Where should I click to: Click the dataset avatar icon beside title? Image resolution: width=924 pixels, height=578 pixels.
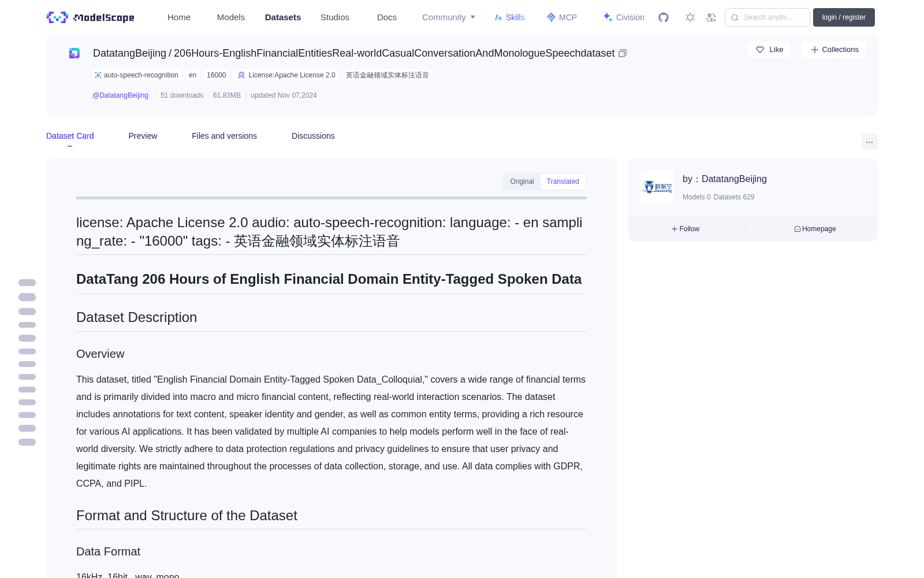point(74,53)
